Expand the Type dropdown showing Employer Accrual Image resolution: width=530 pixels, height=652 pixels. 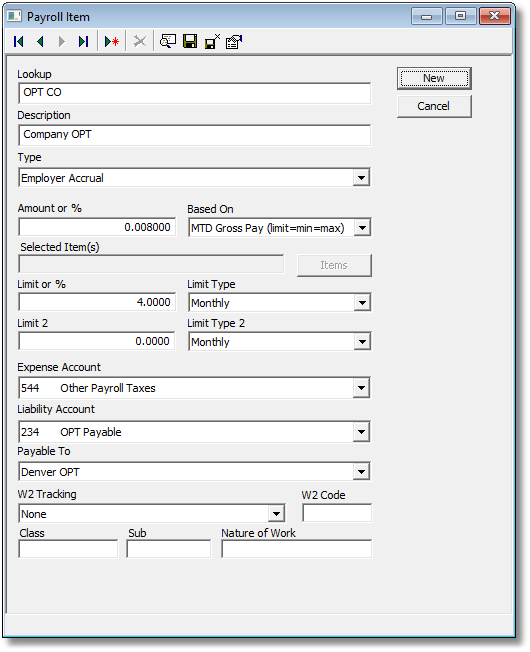click(x=361, y=178)
